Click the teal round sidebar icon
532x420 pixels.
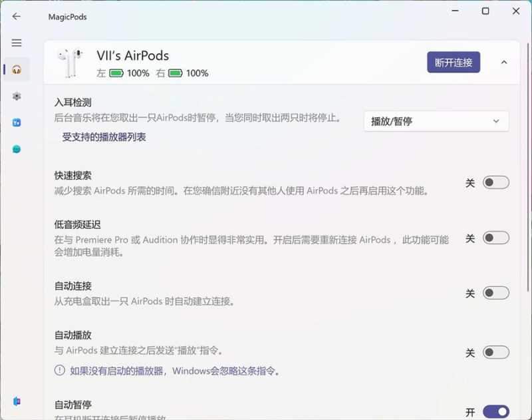click(17, 149)
